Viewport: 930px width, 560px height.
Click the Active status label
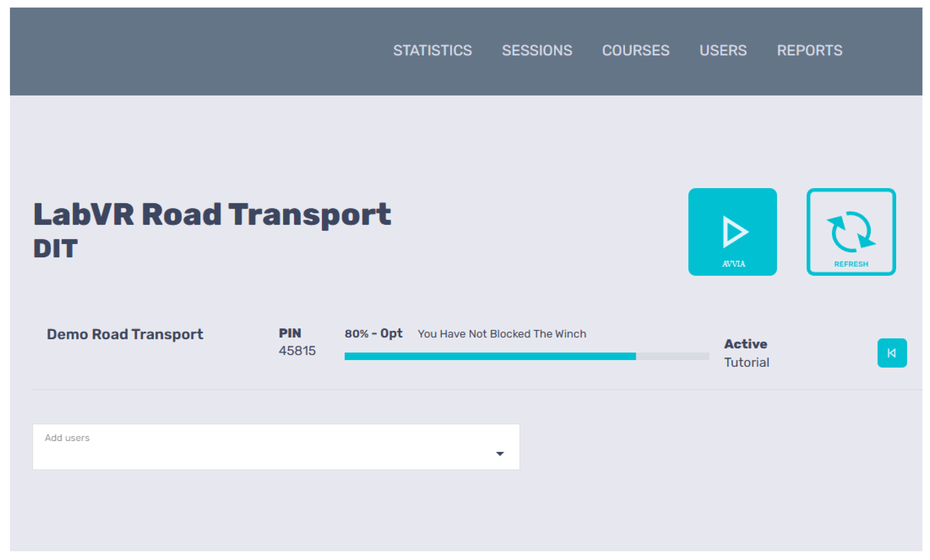coord(745,344)
